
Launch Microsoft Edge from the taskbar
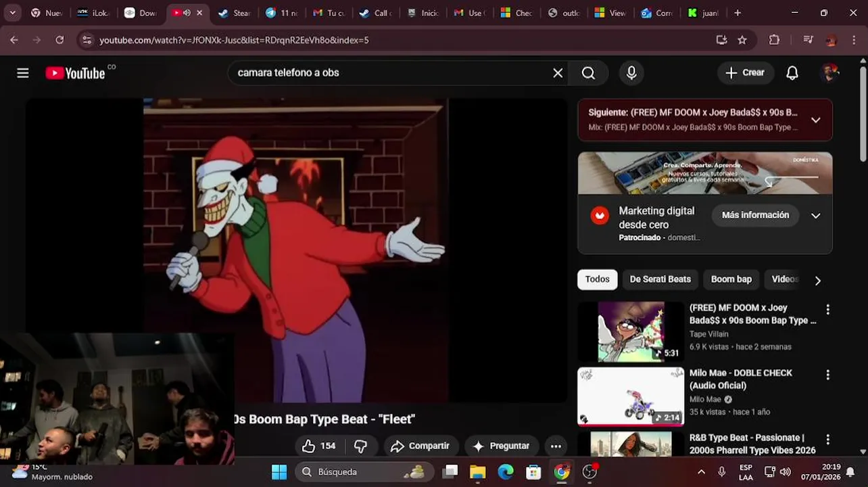click(x=506, y=471)
